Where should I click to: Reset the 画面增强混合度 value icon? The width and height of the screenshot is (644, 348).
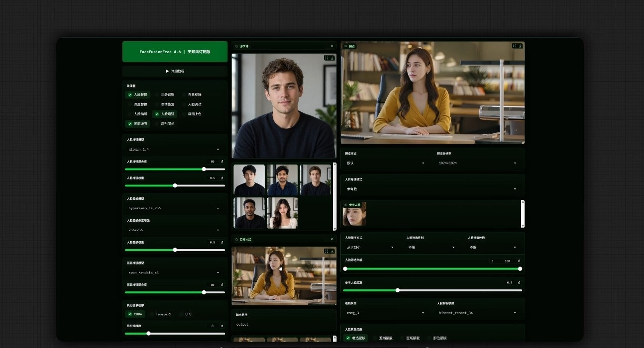click(x=222, y=285)
